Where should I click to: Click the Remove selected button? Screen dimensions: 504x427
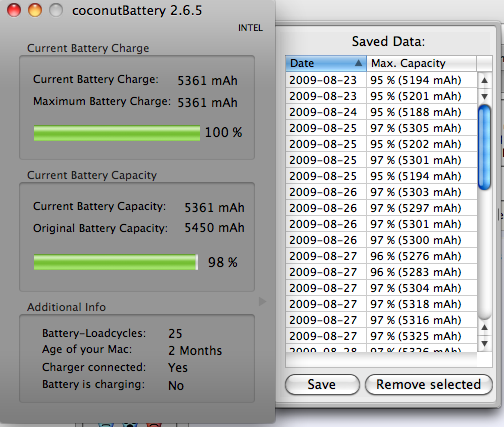(x=429, y=384)
